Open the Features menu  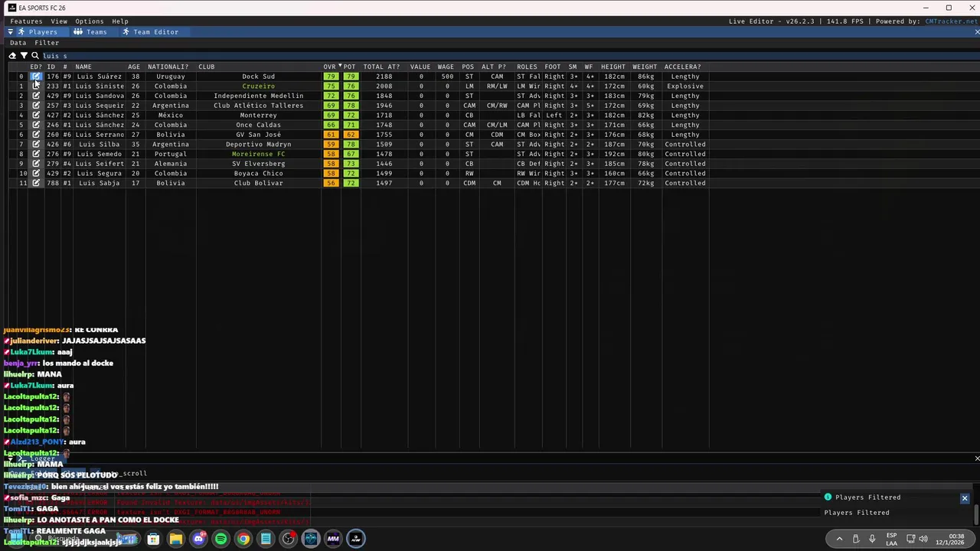[26, 21]
